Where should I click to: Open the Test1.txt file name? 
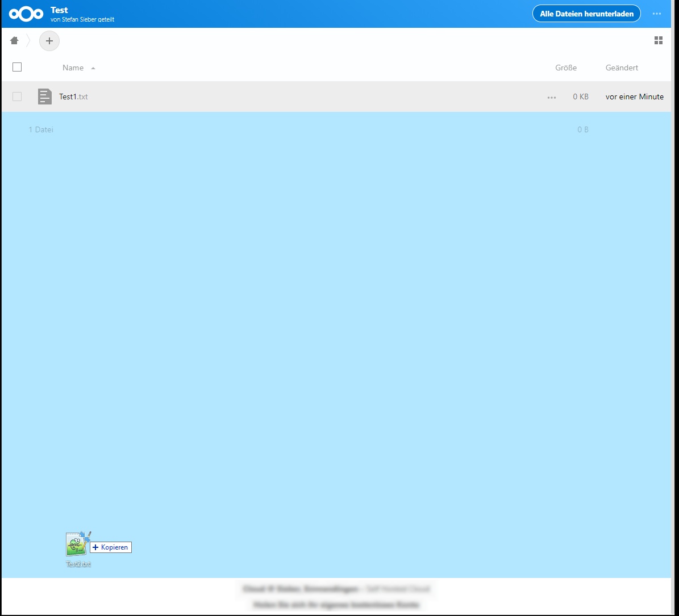[74, 97]
